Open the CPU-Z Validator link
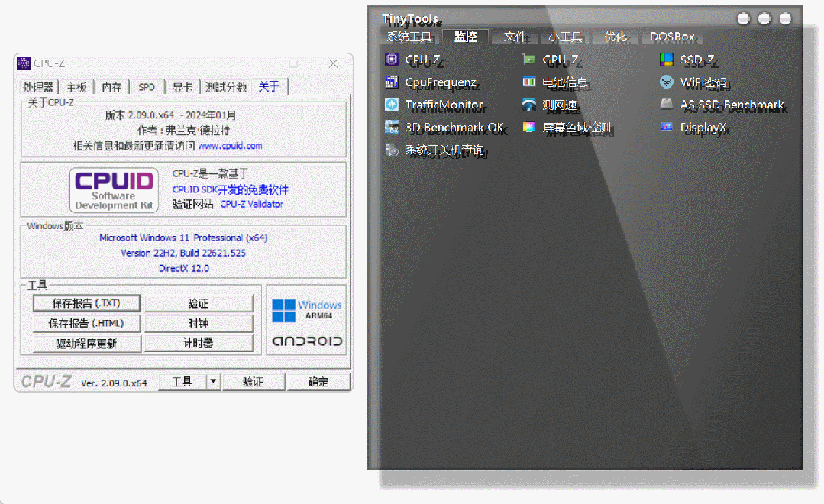The height and width of the screenshot is (504, 824). (x=252, y=204)
